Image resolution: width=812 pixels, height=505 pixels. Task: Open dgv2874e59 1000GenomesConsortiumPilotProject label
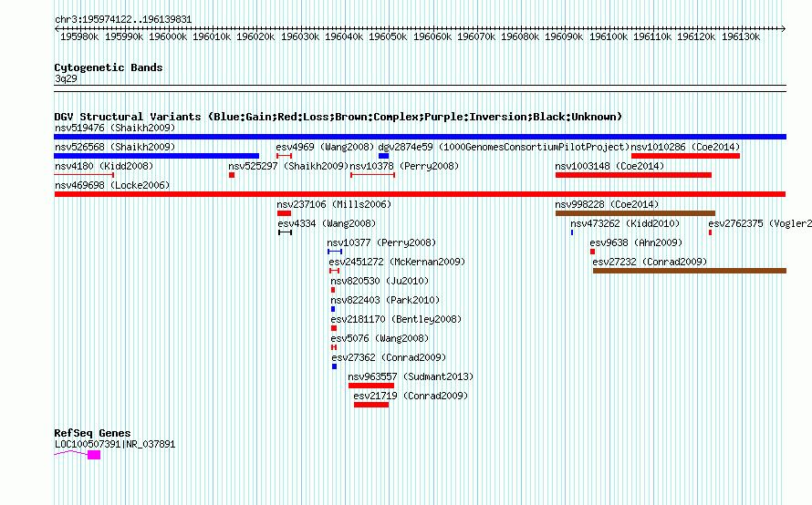pos(504,147)
